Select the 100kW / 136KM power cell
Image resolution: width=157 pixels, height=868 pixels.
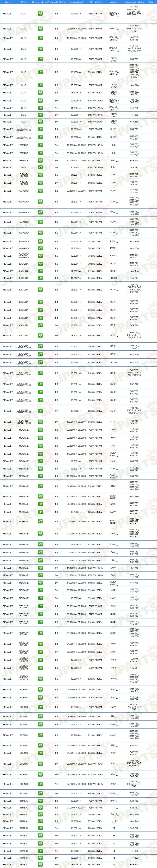click(x=95, y=167)
